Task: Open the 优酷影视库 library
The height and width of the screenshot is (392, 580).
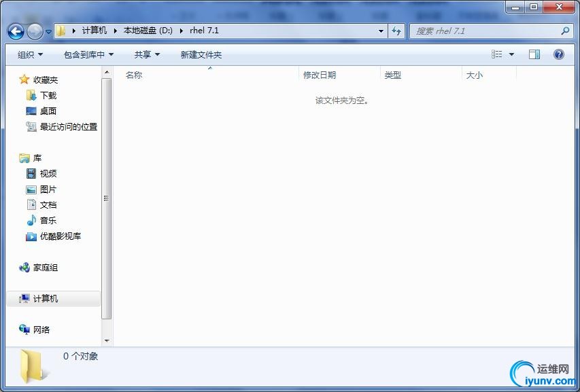Action: pos(61,236)
